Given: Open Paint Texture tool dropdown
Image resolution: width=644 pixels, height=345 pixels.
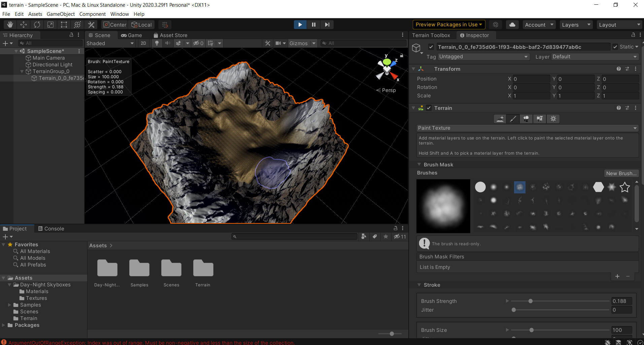Looking at the screenshot, I should click(528, 128).
